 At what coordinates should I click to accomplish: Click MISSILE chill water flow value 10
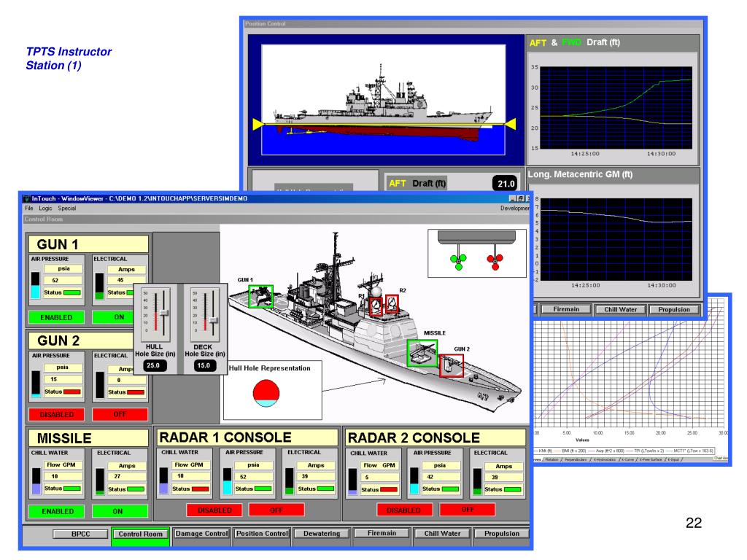coord(63,476)
